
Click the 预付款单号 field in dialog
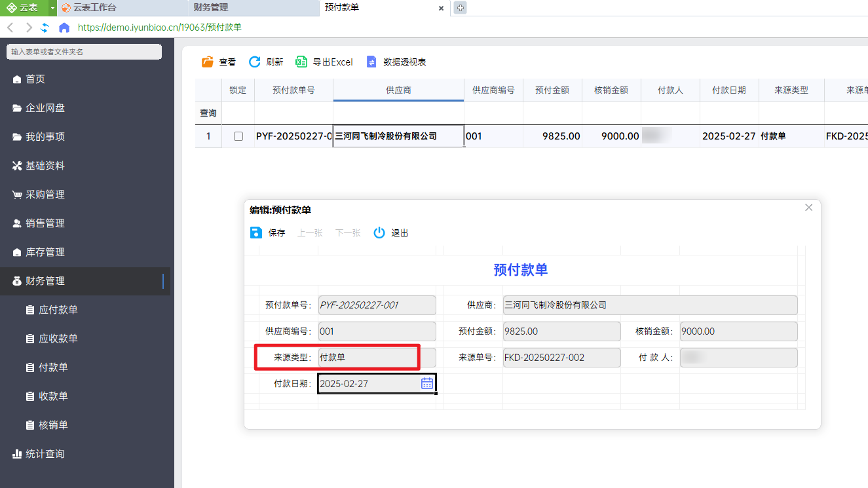pyautogui.click(x=377, y=305)
